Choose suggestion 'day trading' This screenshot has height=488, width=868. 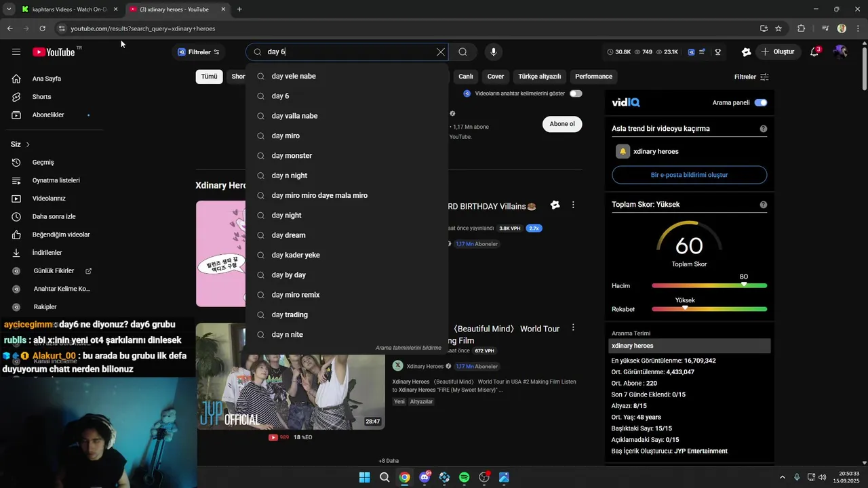click(x=347, y=314)
